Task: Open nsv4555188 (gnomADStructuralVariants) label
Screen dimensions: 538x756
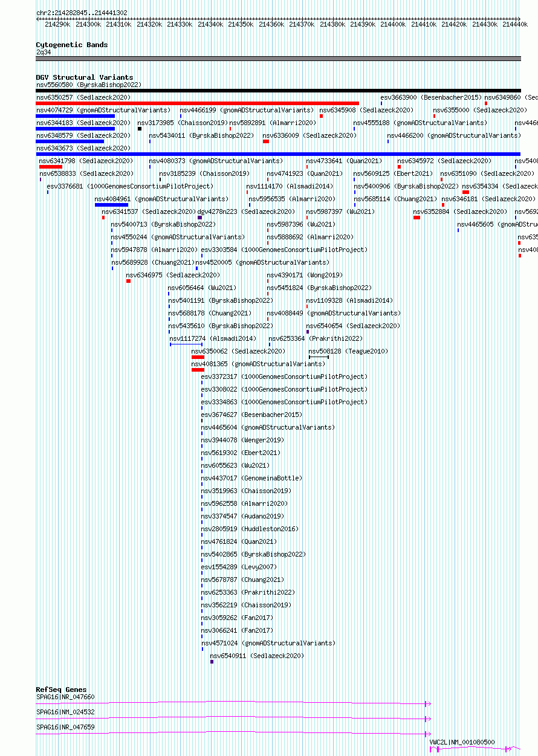Action: (x=420, y=123)
